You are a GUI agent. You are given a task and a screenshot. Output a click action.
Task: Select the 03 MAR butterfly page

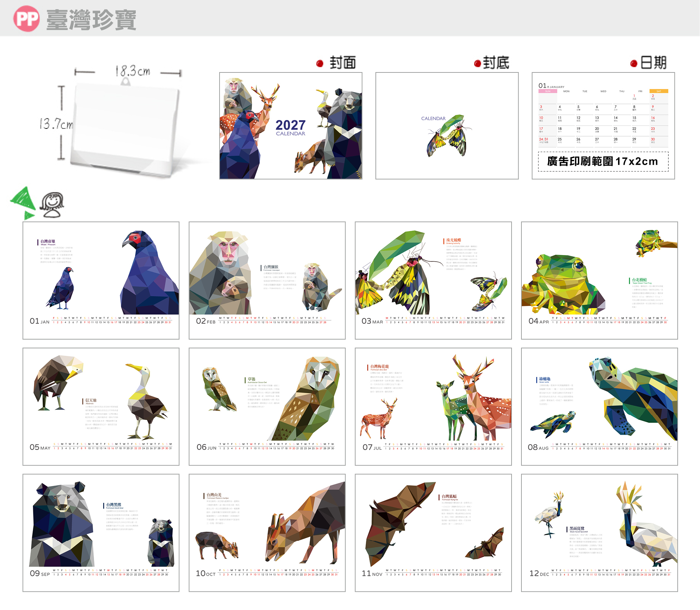433,280
